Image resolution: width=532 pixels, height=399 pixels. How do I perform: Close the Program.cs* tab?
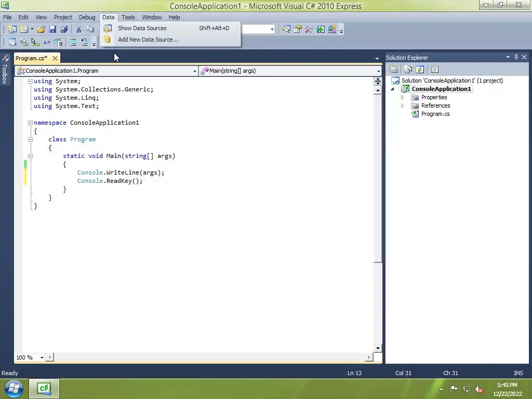point(55,58)
